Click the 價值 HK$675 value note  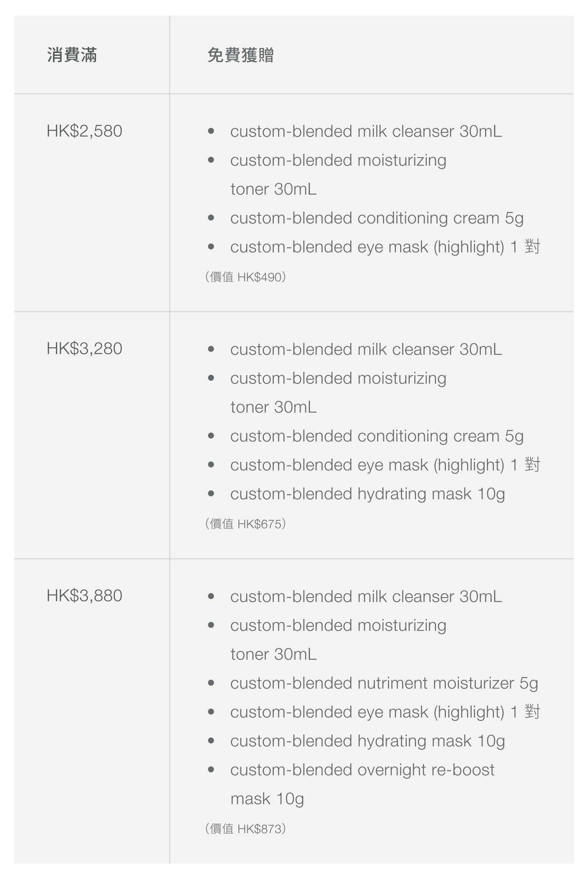tap(245, 524)
